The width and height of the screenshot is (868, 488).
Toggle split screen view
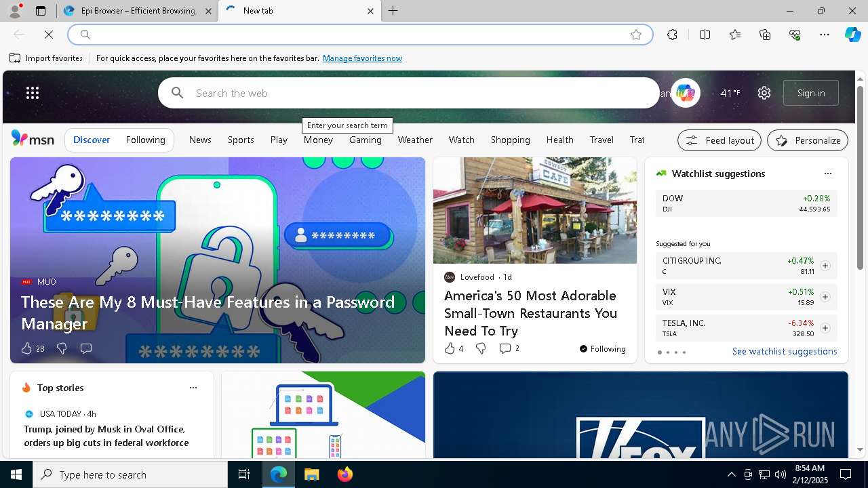coord(705,35)
